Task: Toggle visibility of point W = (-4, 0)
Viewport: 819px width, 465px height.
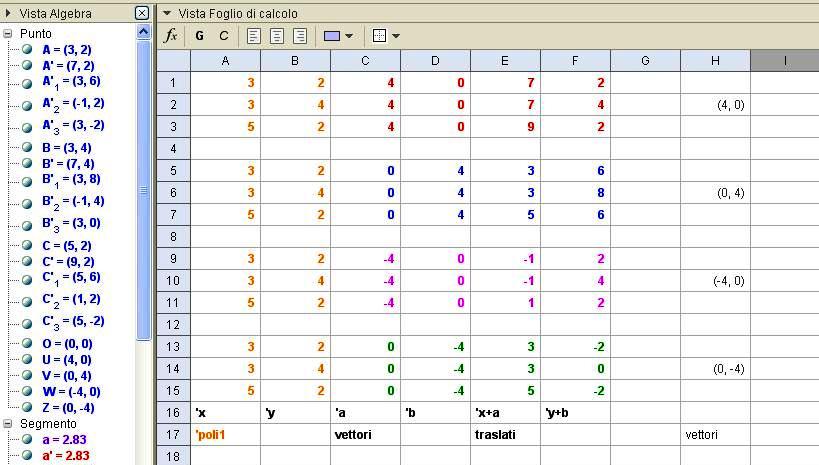Action: click(x=27, y=391)
